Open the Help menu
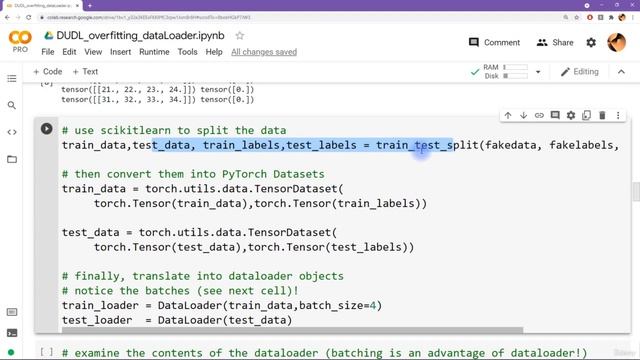 click(x=214, y=52)
